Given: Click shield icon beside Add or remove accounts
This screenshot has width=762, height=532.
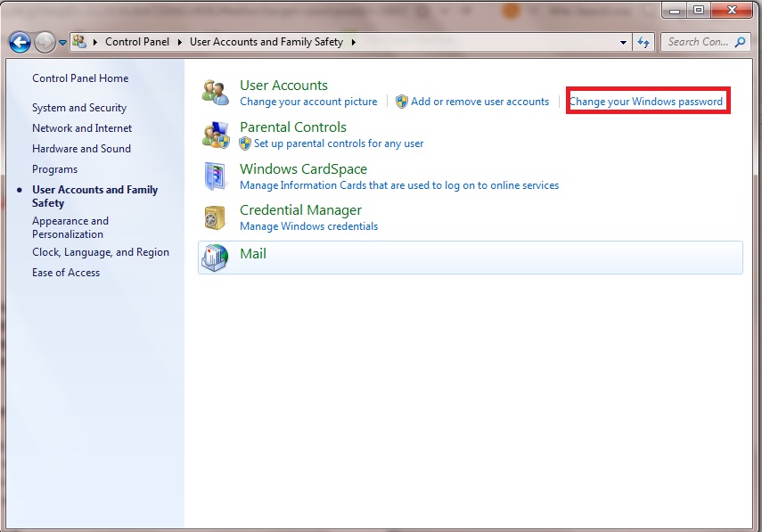Looking at the screenshot, I should coord(402,102).
